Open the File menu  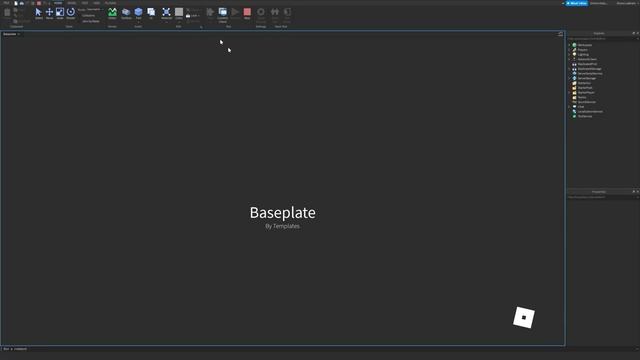(x=6, y=3)
